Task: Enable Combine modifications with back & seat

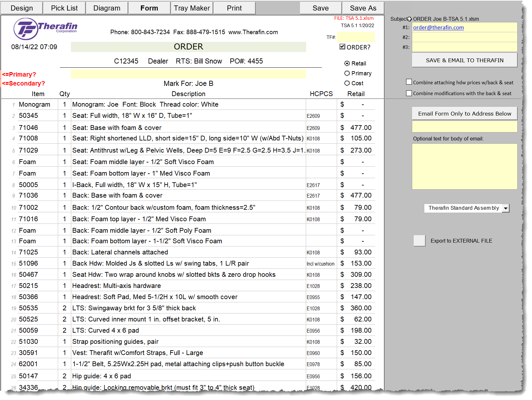Action: pos(409,93)
